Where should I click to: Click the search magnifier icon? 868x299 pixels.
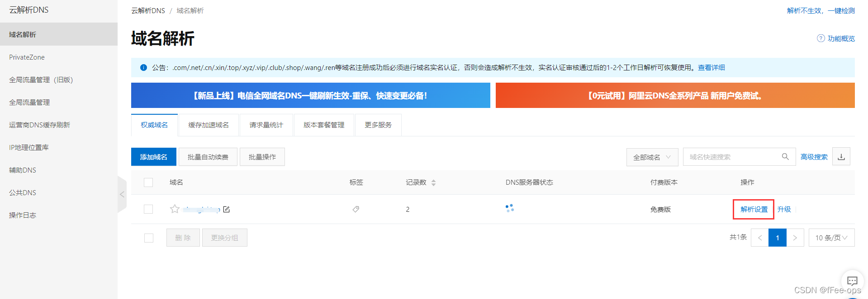pos(785,157)
